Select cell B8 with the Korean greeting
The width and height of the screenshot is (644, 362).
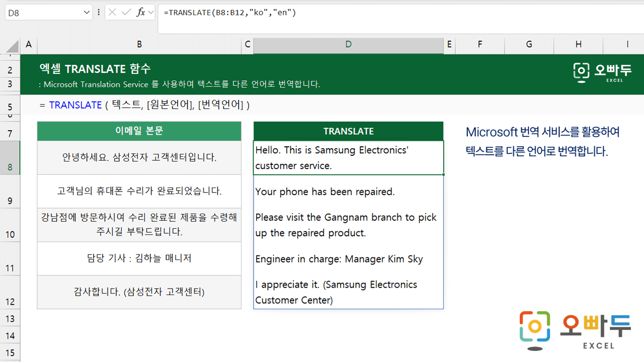click(139, 156)
